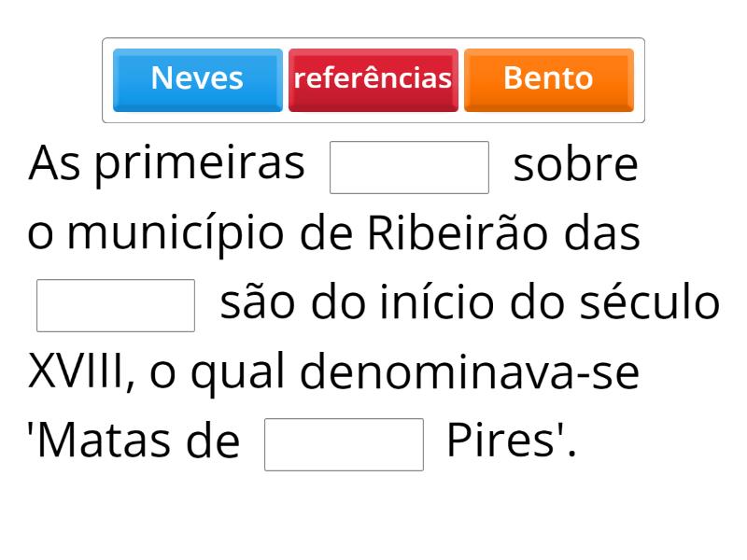Screen dimensions: 747x560
Task: Click the word 'Pires'
Action: [x=511, y=442]
